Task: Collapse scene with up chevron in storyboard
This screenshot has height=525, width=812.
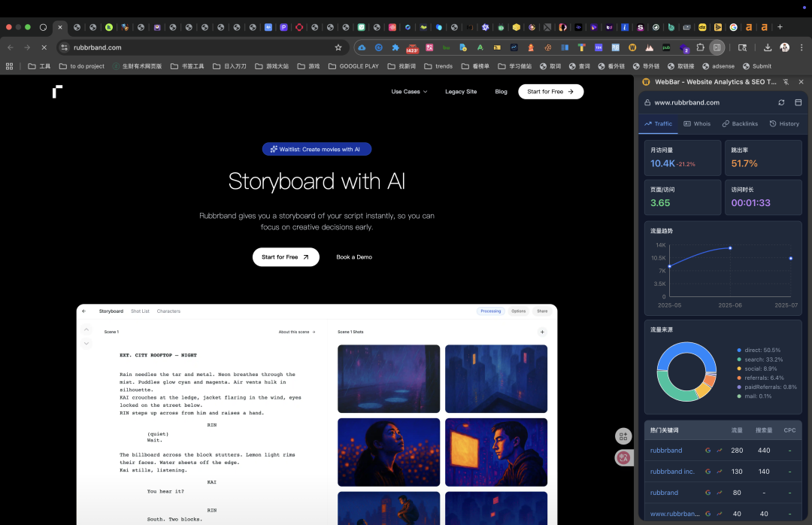Action: click(x=86, y=329)
